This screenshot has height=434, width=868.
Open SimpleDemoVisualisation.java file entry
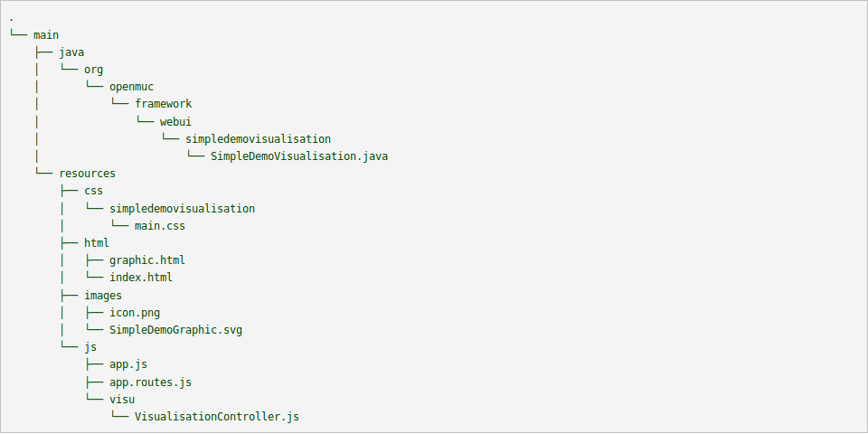[299, 156]
